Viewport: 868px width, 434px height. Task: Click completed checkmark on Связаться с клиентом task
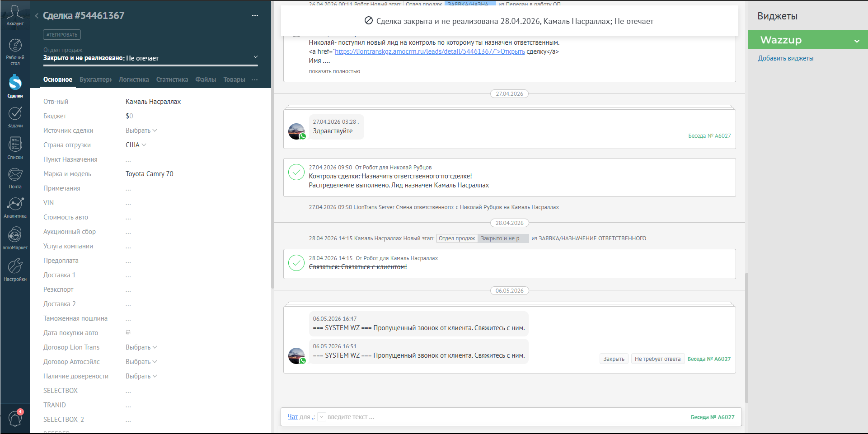[x=296, y=263]
